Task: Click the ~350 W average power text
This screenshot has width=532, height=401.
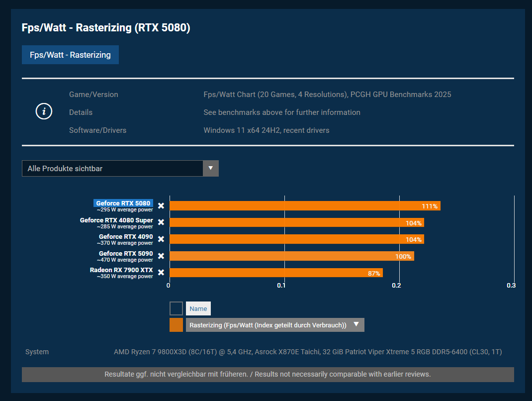Action: 125,277
